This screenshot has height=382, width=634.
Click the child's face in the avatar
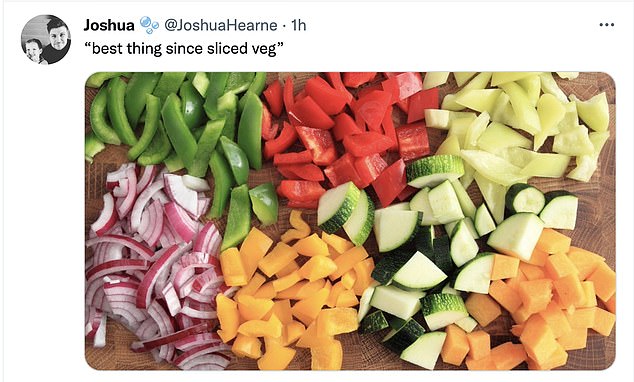click(x=33, y=49)
